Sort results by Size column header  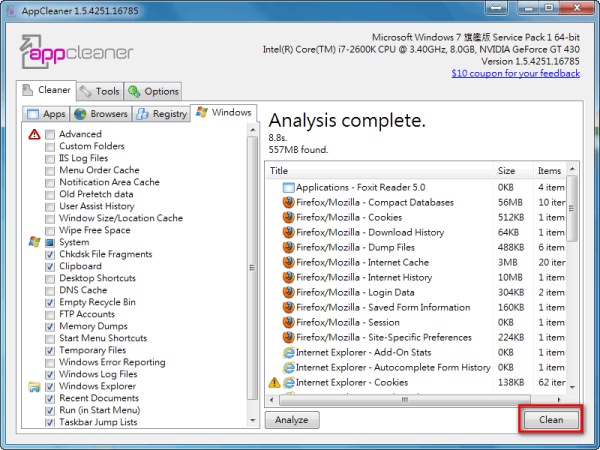pyautogui.click(x=508, y=170)
